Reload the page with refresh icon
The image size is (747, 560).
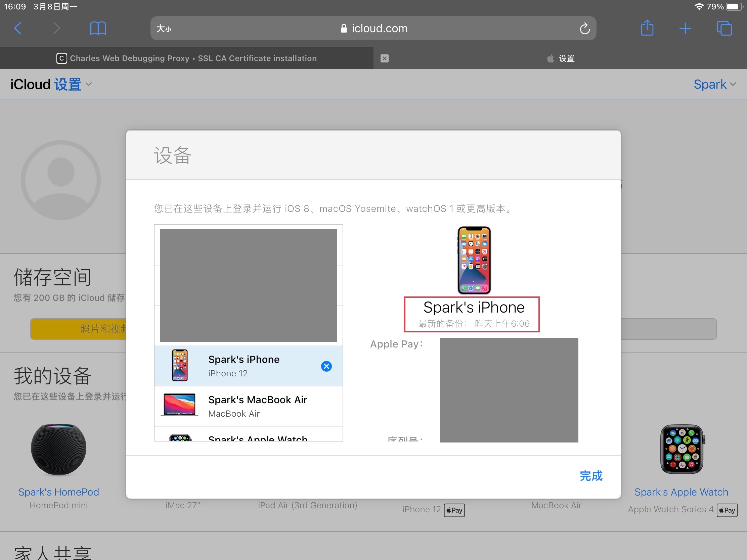click(584, 29)
